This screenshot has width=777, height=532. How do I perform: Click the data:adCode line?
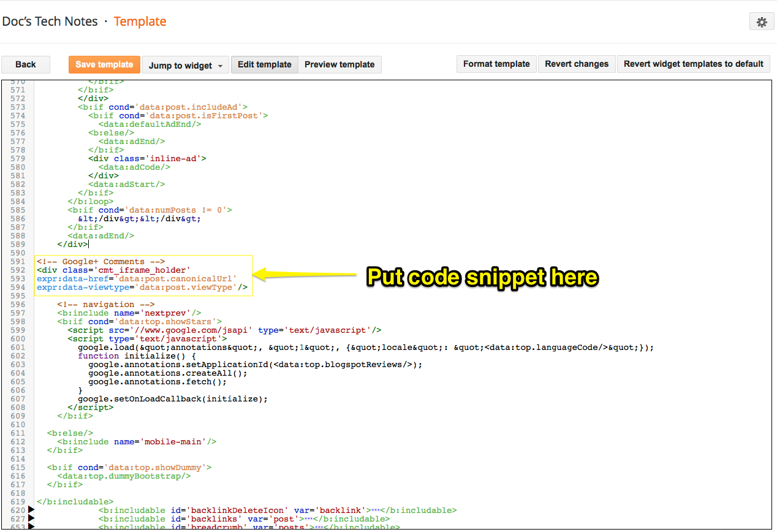point(134,167)
